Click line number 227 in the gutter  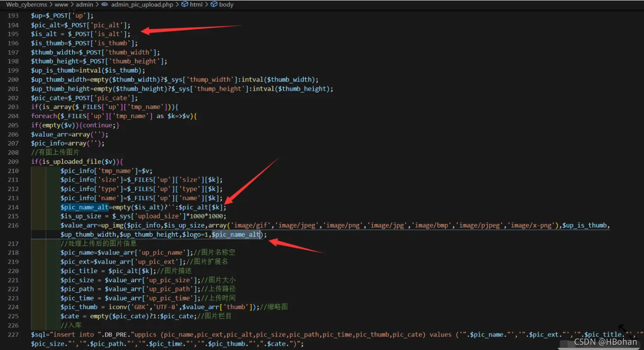point(13,334)
